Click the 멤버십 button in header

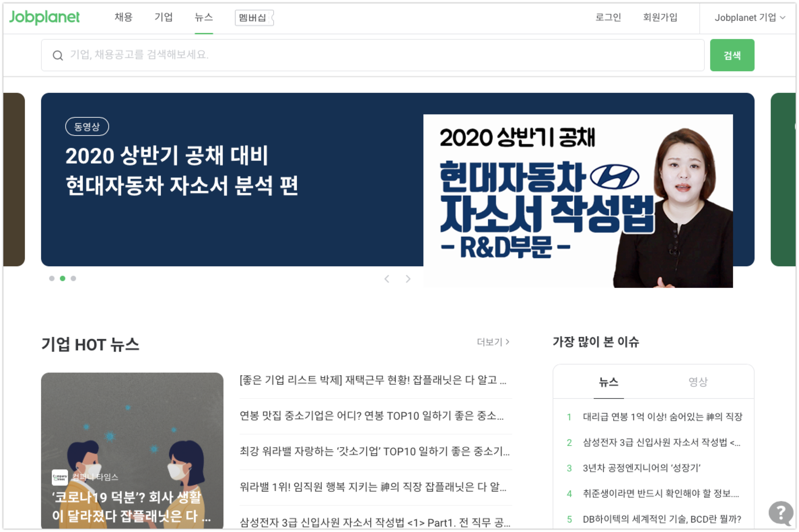254,17
